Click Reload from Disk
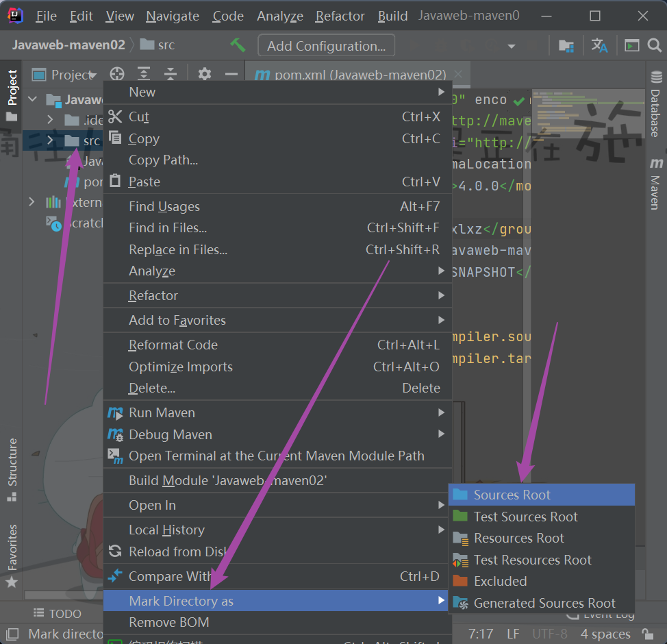Screen dimensions: 667x644 (276, 552)
